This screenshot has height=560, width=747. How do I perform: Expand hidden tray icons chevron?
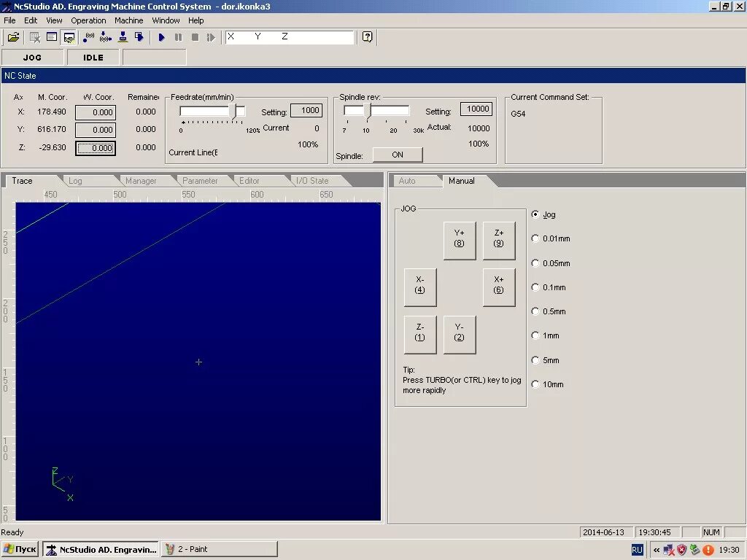657,550
